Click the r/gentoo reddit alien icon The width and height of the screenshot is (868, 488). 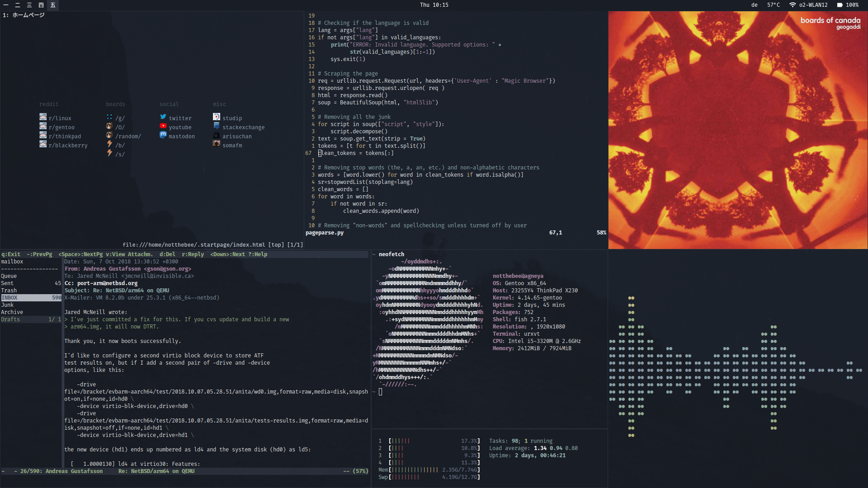43,126
